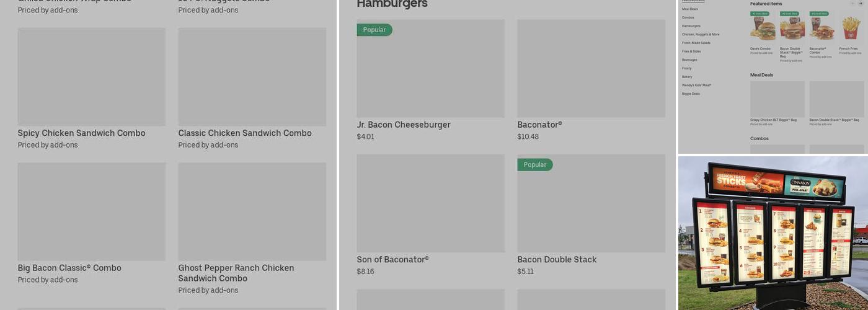Click the previous arrow in Featured Items

pos(852,3)
